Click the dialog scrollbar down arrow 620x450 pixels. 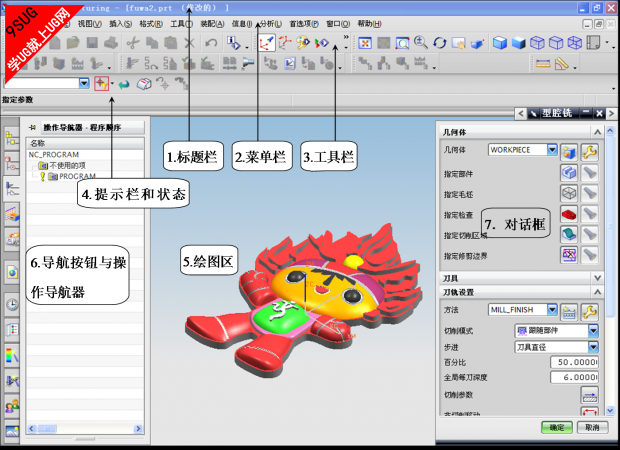[x=610, y=411]
